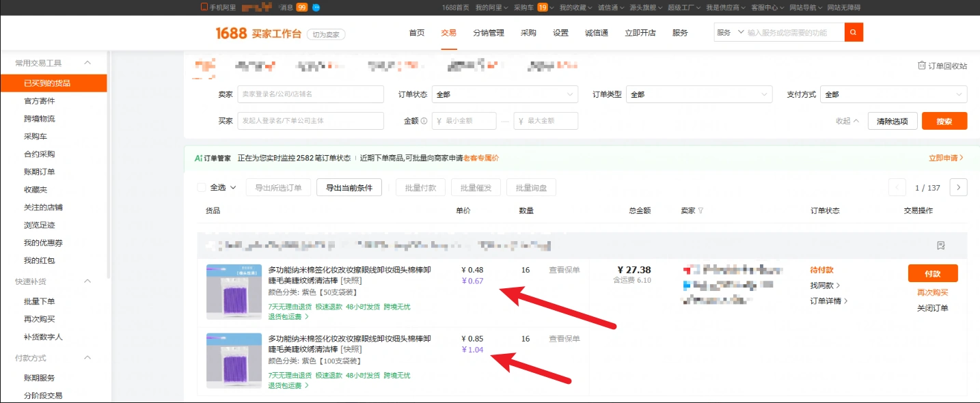Focus the buyer name input field
980x403 pixels.
310,121
